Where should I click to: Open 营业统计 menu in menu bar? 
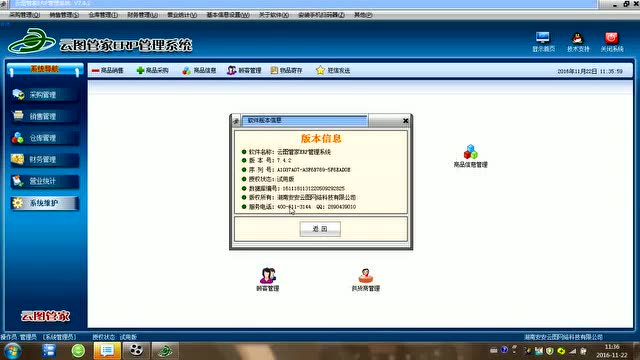[182, 15]
